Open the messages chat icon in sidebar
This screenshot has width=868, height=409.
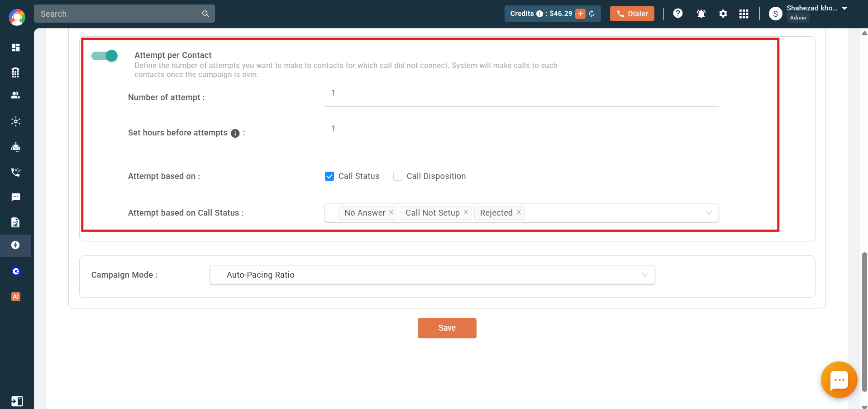tap(16, 197)
